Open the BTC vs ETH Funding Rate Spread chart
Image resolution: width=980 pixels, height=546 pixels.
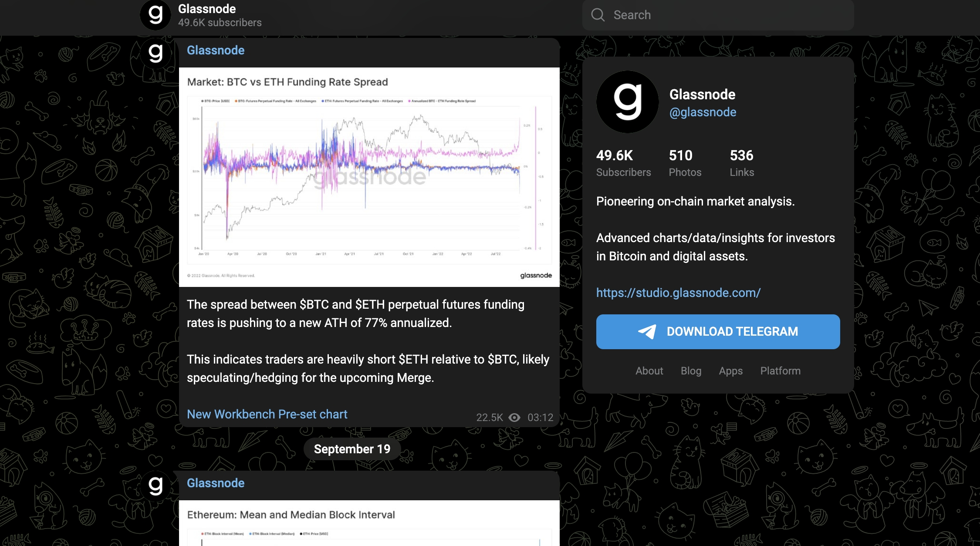coord(369,177)
